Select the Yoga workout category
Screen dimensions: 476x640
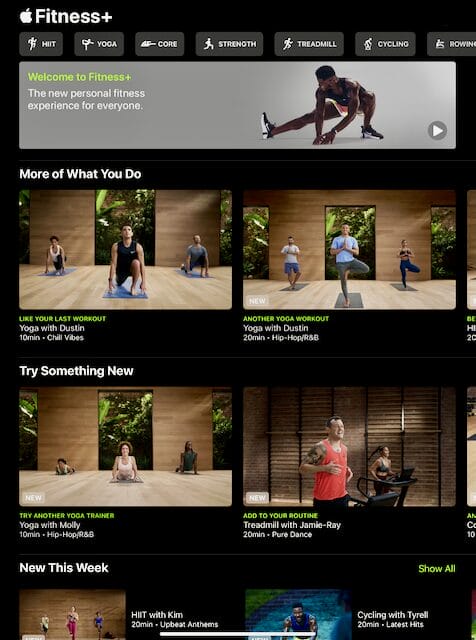(x=99, y=44)
